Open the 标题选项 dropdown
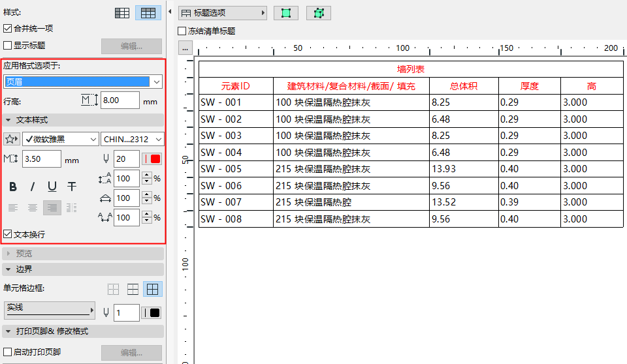Image resolution: width=627 pixels, height=364 pixels. click(x=223, y=13)
